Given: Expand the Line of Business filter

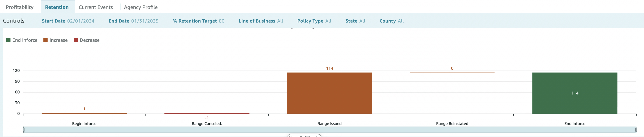Looking at the screenshot, I should tap(280, 21).
